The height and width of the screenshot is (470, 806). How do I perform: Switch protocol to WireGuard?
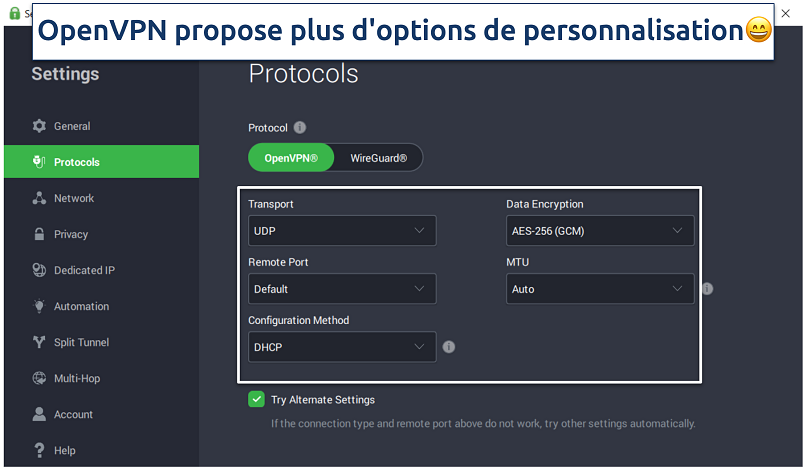pos(378,158)
